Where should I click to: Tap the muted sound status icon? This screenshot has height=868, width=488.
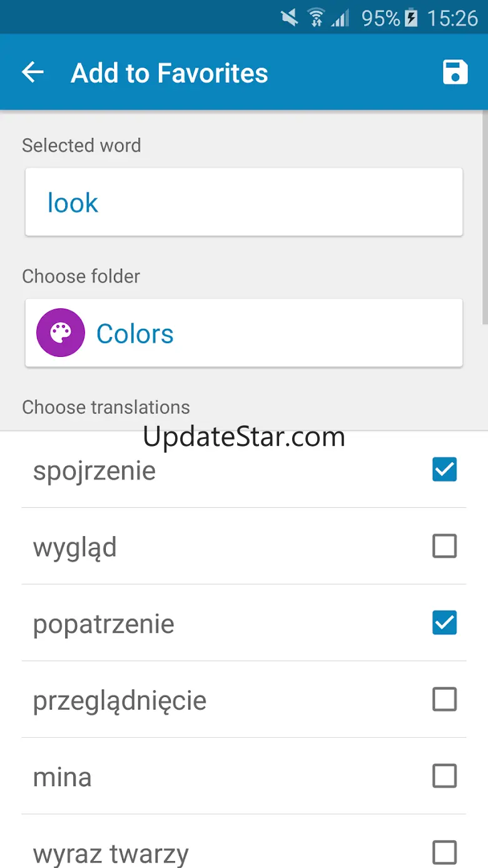point(290,18)
